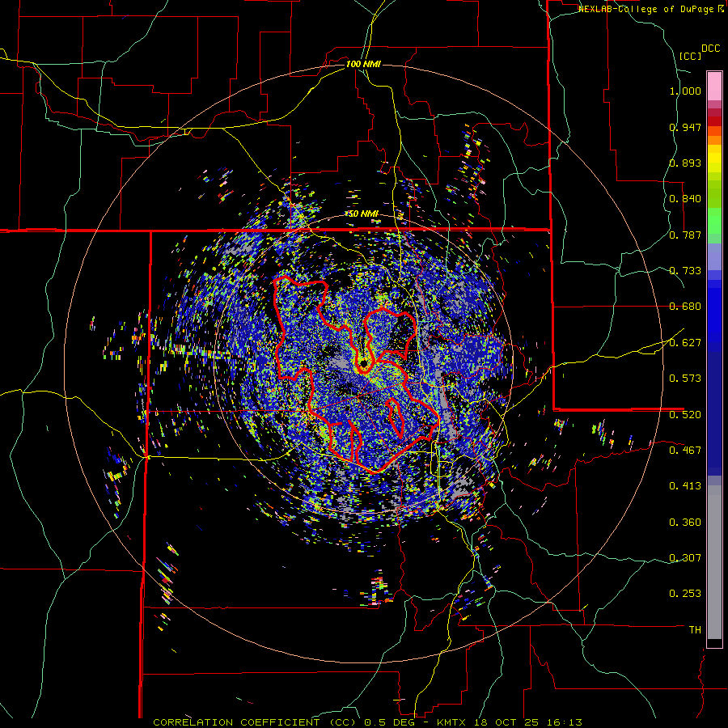Viewport: 728px width, 728px height.
Task: Click the black radar site marker at center
Action: tap(363, 362)
